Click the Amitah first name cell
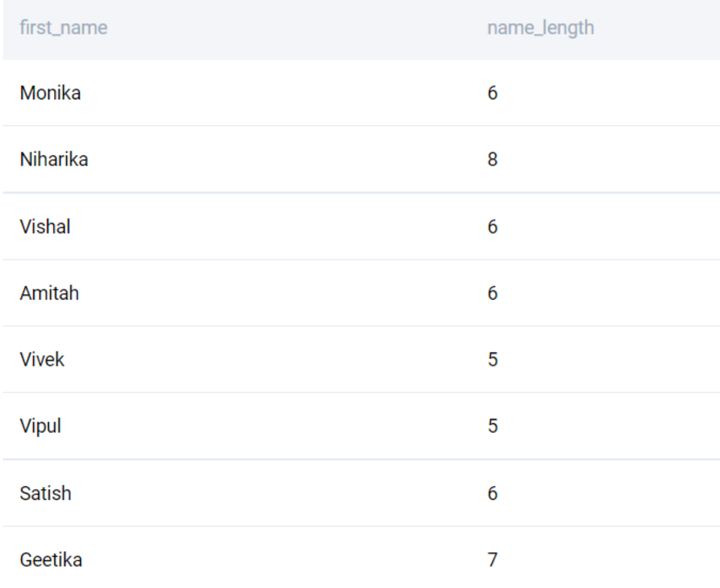Viewport: 720px width, 588px height. click(x=49, y=293)
